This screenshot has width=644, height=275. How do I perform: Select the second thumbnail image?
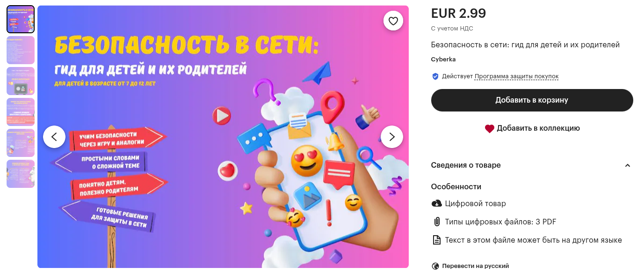click(21, 50)
